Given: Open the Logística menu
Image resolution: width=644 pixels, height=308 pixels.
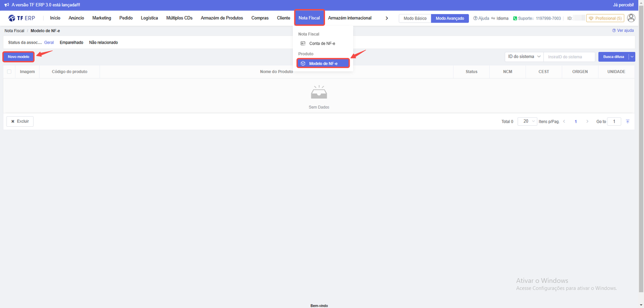Looking at the screenshot, I should 149,18.
